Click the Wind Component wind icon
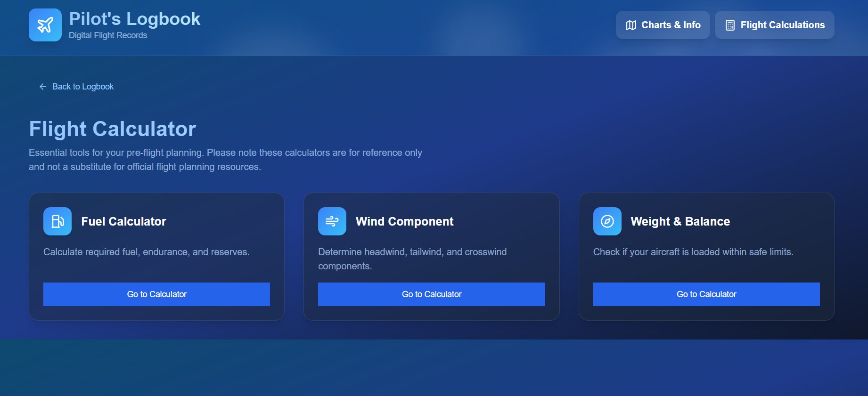Screen dimensions: 868x396 coord(332,221)
